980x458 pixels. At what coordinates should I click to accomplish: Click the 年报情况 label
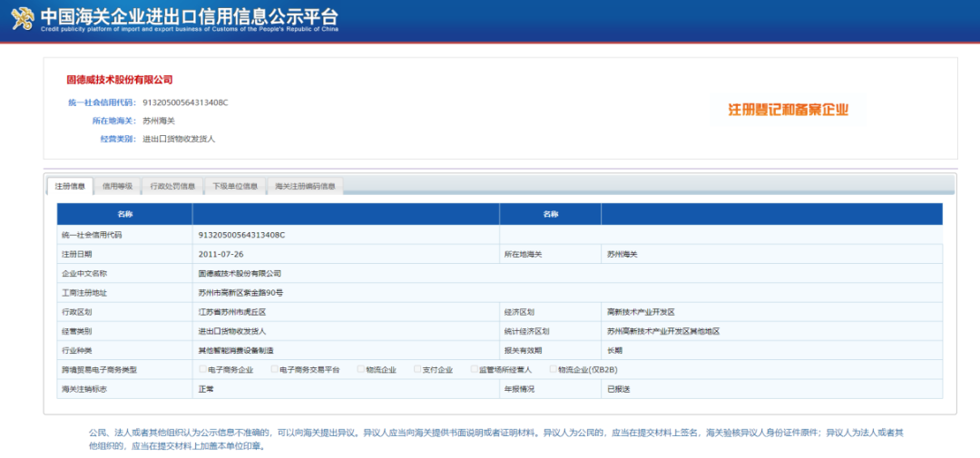tap(519, 389)
